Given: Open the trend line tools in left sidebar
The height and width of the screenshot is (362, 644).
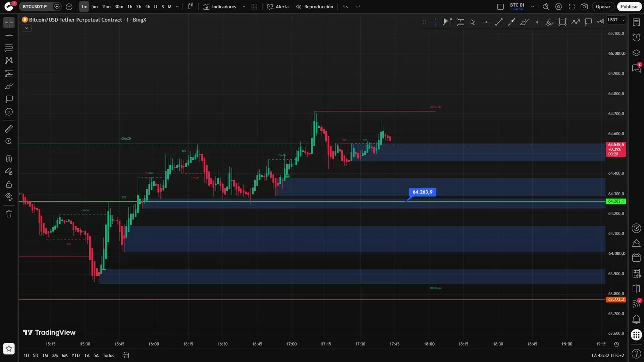Looking at the screenshot, I should pyautogui.click(x=9, y=35).
